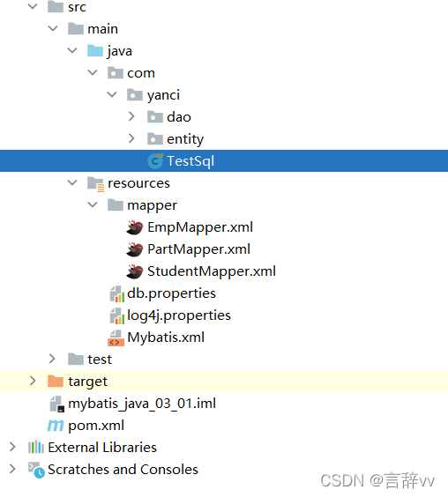The width and height of the screenshot is (448, 497).
Task: Click the src folder icon
Action: point(56,7)
